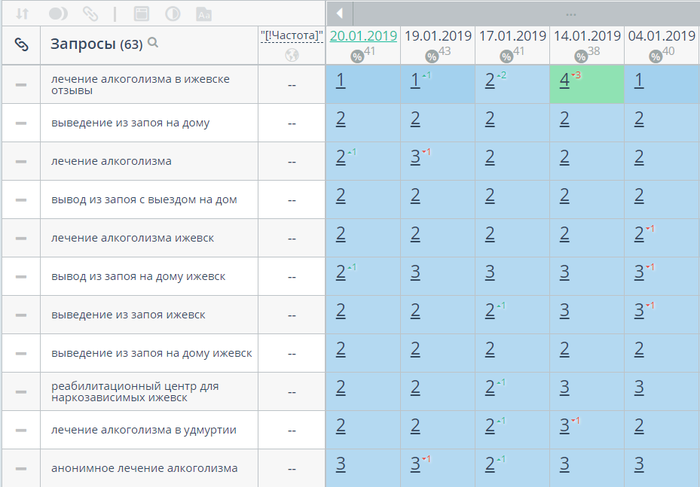Select the 19.01.2019 date column header

point(437,35)
